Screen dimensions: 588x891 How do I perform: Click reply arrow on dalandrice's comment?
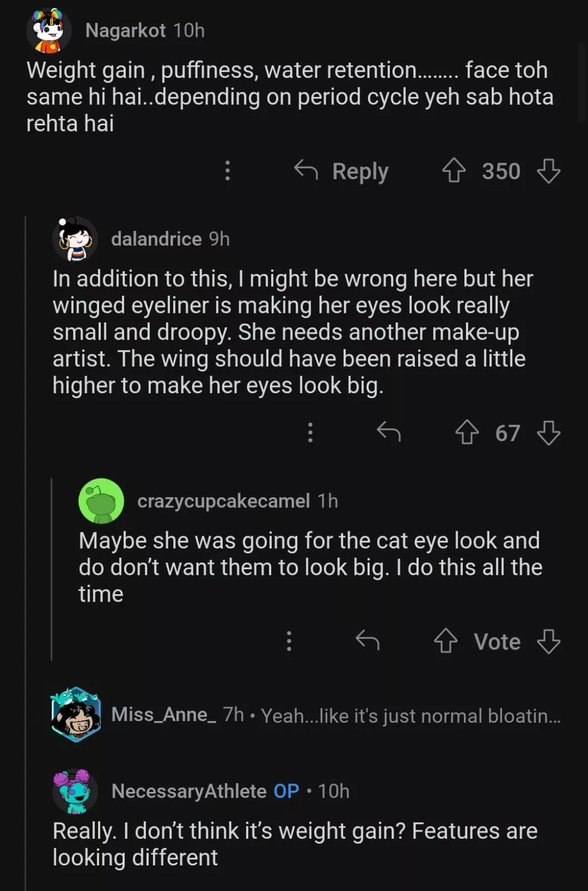click(389, 432)
